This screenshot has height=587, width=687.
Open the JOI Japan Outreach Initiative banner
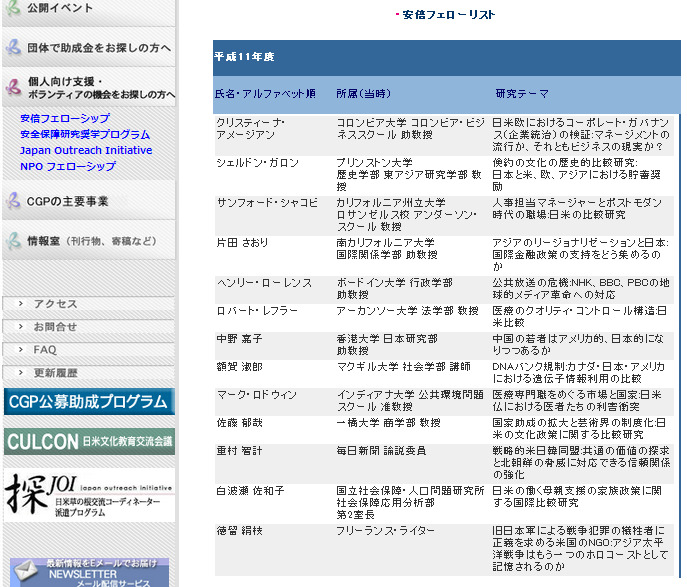[89, 495]
